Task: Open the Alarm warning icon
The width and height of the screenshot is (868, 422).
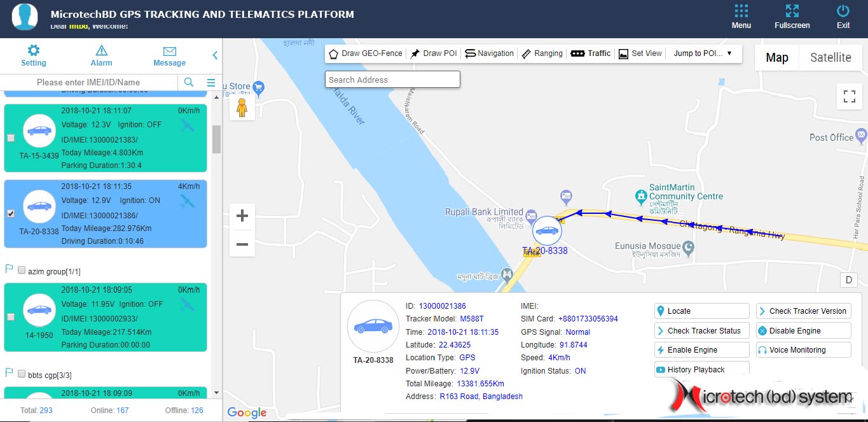Action: click(101, 51)
